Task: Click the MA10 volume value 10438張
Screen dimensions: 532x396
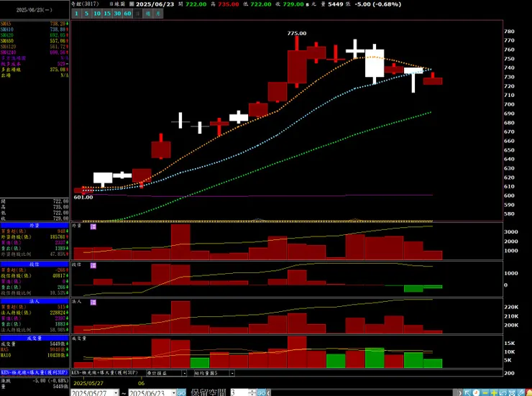Action: [x=56, y=355]
